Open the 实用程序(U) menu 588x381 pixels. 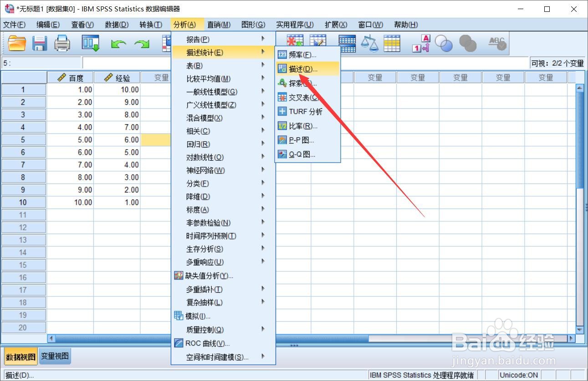coord(295,25)
